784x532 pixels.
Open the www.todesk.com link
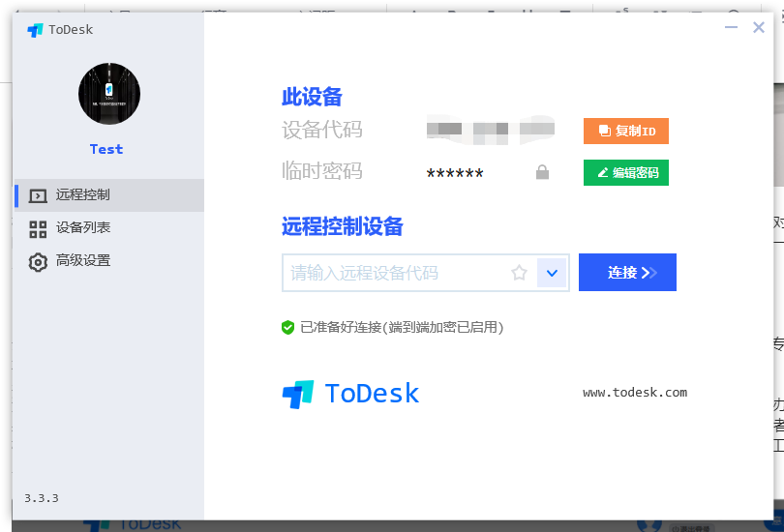pyautogui.click(x=635, y=393)
